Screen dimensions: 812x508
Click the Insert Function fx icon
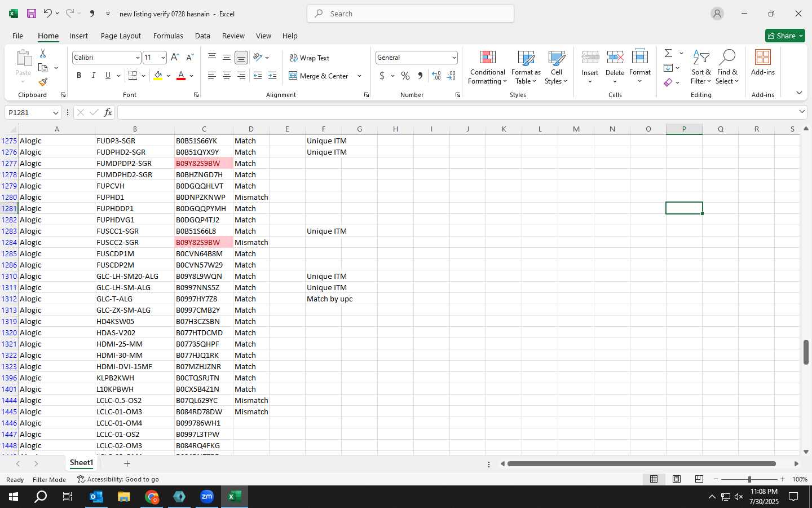click(x=108, y=112)
